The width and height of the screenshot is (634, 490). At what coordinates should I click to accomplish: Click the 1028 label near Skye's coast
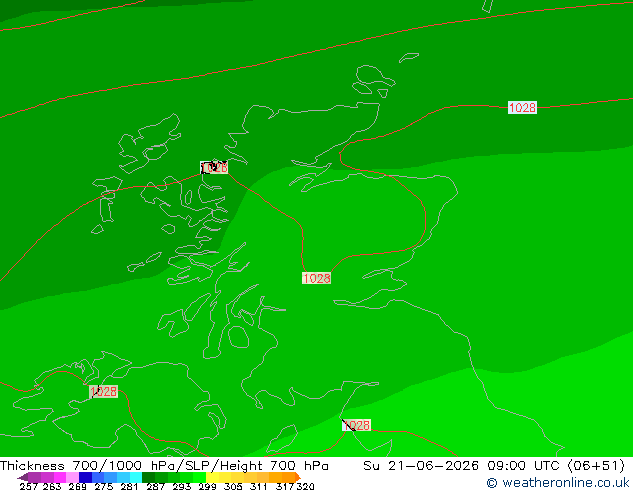coord(214,167)
